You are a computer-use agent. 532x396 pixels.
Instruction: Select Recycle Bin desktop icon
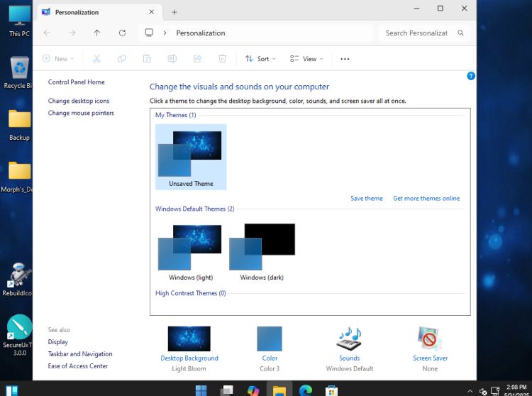[x=19, y=73]
